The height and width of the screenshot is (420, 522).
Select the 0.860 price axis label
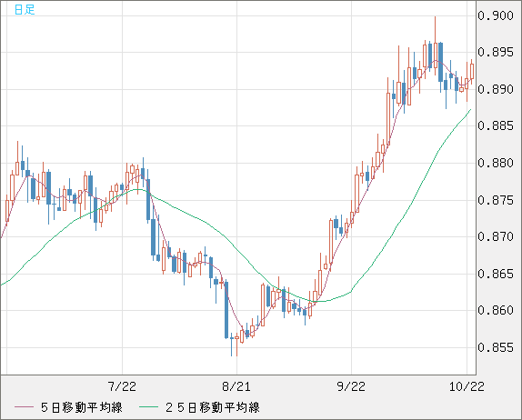tap(496, 310)
